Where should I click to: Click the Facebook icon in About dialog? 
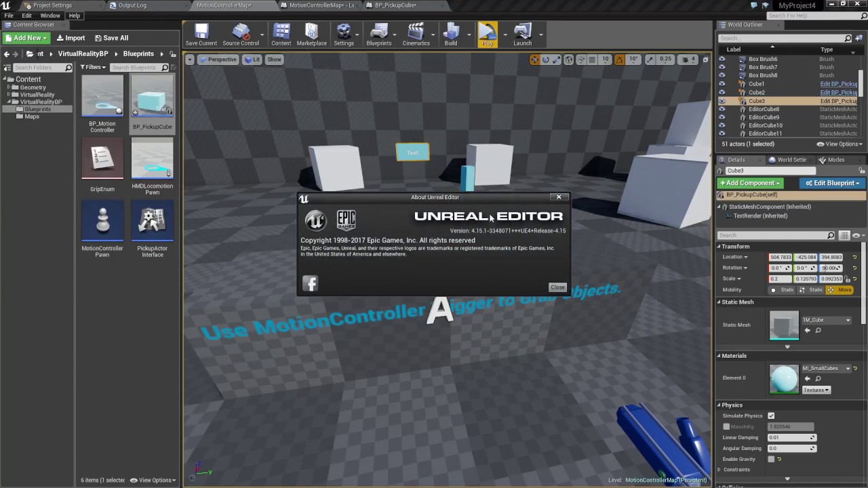(x=310, y=283)
